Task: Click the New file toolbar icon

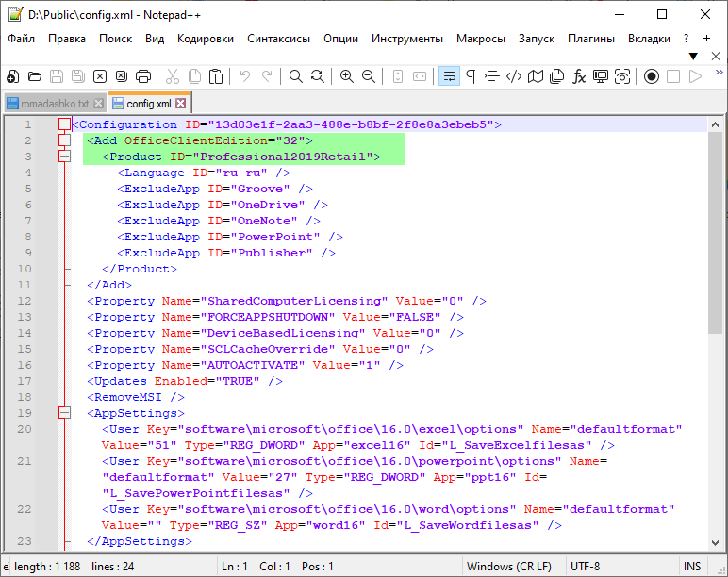Action: [x=13, y=76]
